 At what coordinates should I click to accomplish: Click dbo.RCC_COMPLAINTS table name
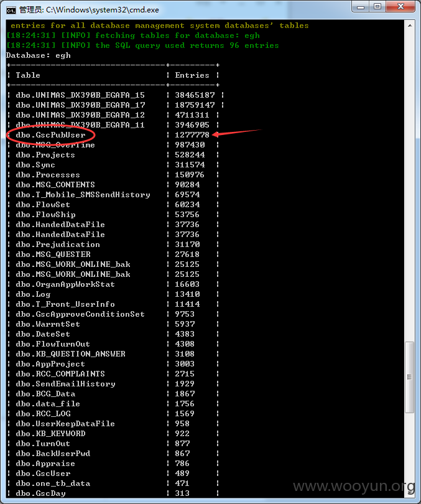pos(60,374)
